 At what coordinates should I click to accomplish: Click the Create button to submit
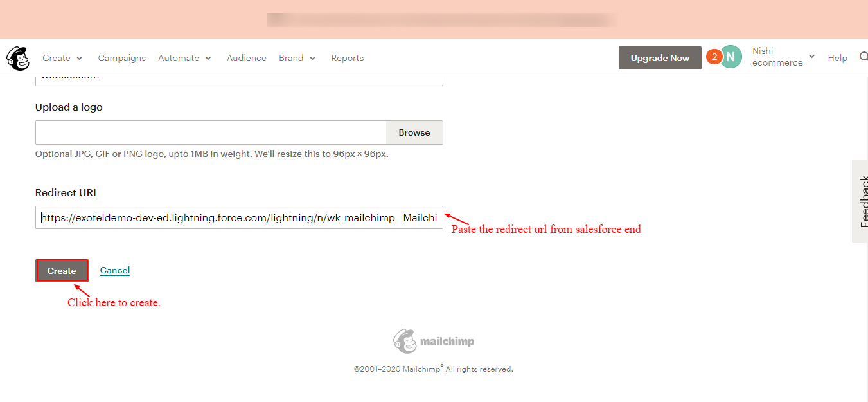tap(62, 271)
